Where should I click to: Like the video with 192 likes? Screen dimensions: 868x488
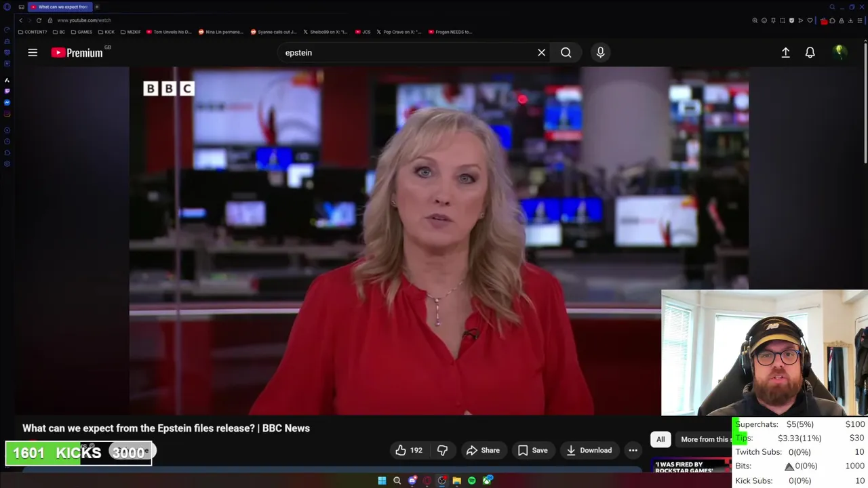[409, 450]
